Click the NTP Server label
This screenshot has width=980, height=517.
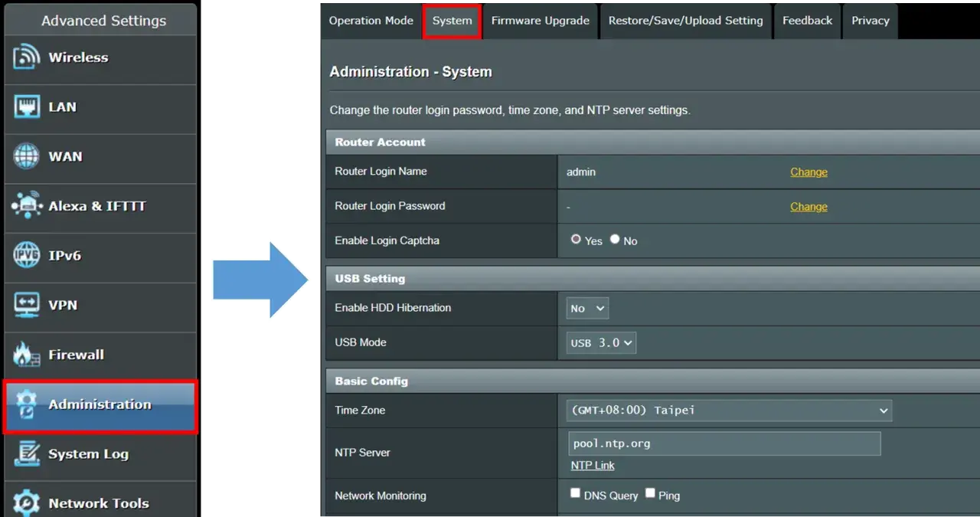coord(362,453)
